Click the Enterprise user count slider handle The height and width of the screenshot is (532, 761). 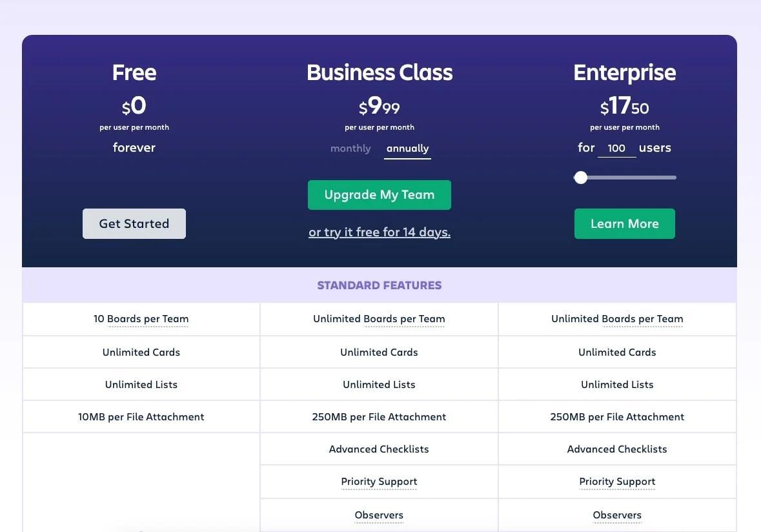(x=581, y=178)
